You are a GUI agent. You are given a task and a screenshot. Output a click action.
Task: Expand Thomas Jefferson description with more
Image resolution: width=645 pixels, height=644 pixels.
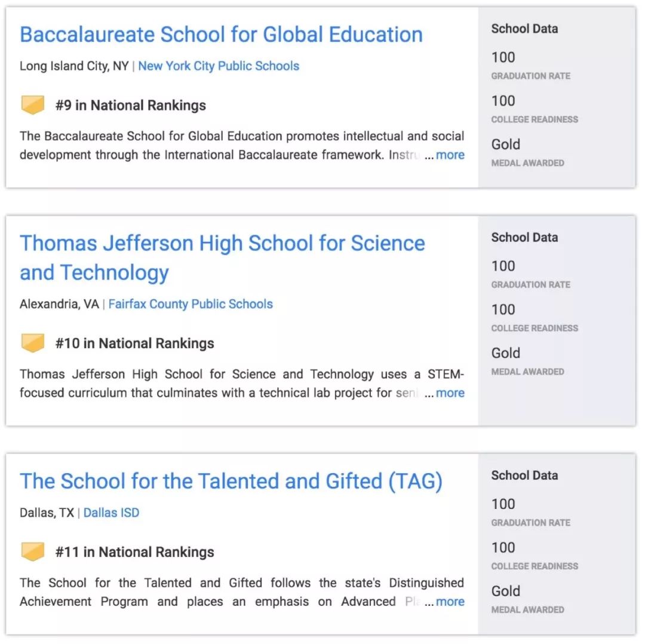click(x=450, y=393)
